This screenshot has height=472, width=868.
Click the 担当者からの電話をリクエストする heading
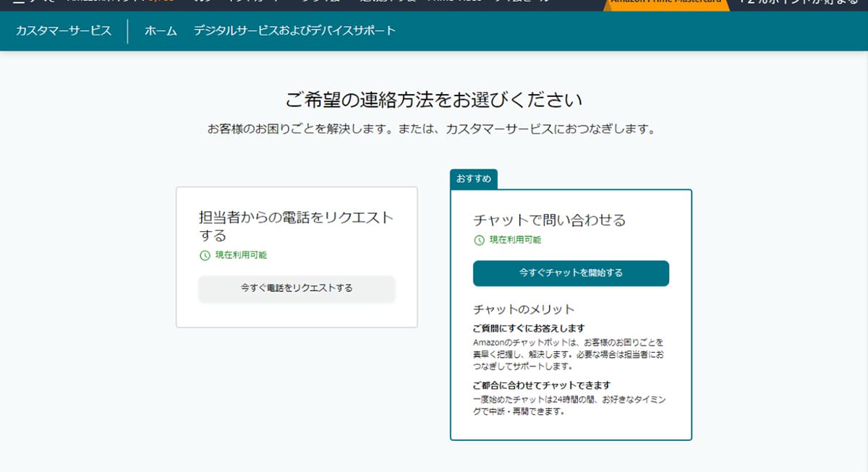[x=296, y=226]
